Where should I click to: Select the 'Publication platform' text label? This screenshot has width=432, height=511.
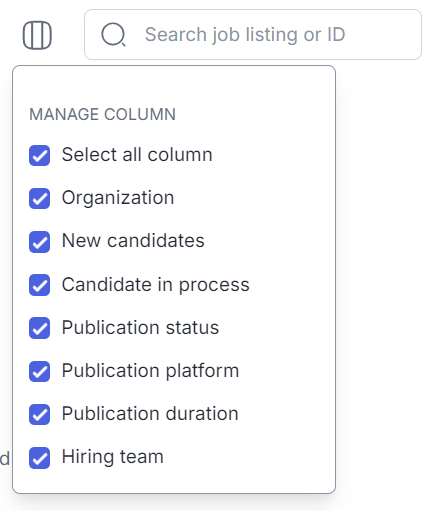pos(150,371)
